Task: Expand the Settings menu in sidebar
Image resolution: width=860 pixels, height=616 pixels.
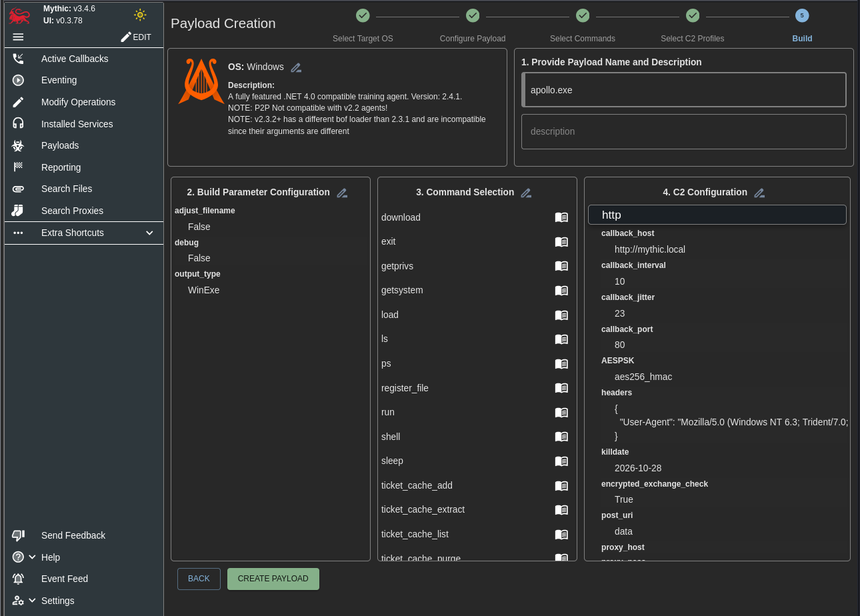Action: [32, 600]
